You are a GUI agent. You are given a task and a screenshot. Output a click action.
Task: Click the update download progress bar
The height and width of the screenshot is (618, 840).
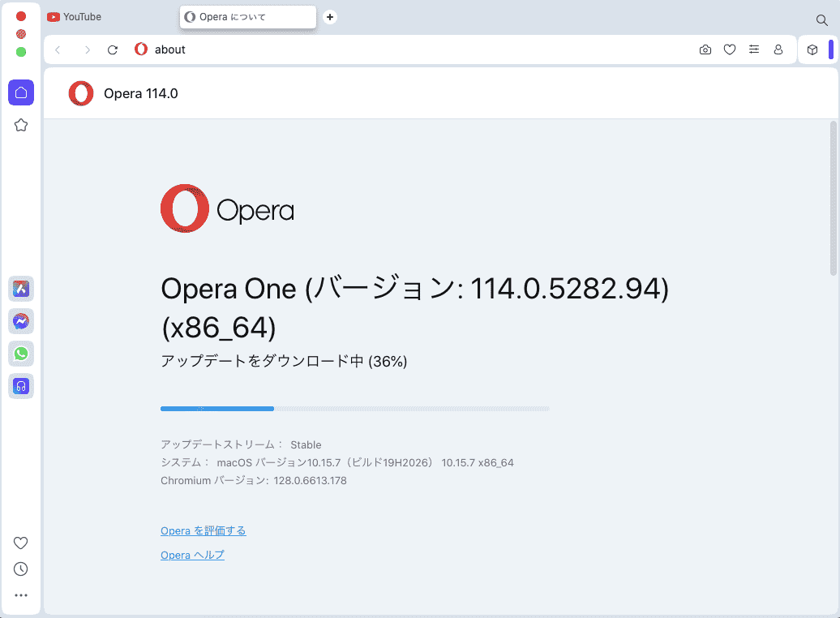click(x=354, y=408)
